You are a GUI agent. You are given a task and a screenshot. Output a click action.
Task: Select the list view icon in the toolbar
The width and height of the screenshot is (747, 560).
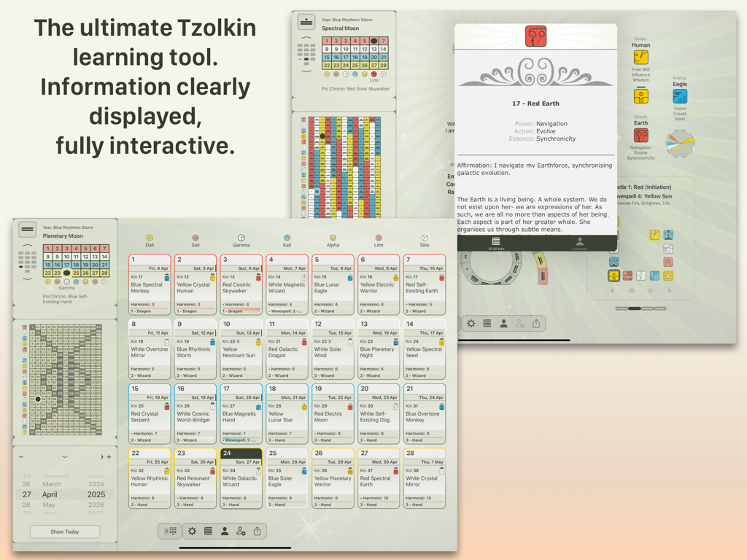[209, 531]
